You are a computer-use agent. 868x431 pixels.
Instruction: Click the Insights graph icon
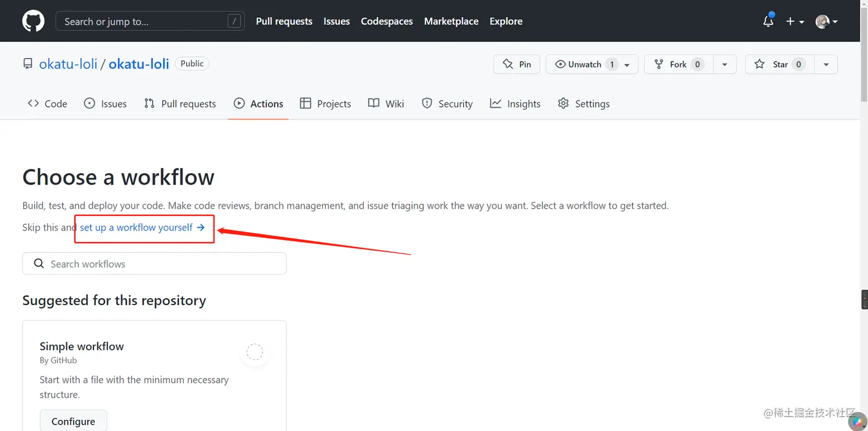[495, 103]
